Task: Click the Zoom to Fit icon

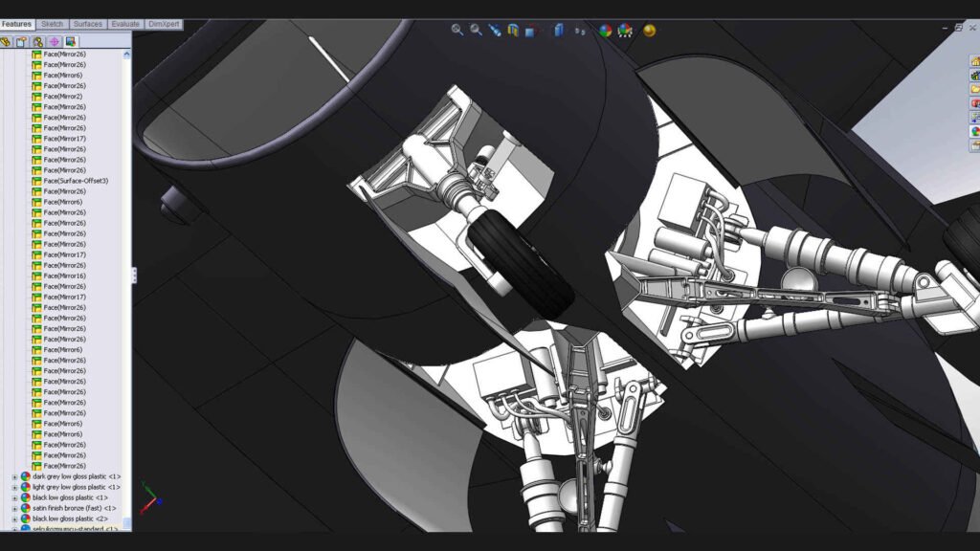Action: click(x=457, y=30)
